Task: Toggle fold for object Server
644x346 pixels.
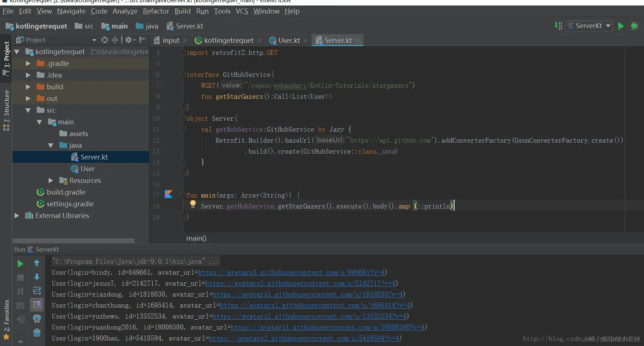Action: (183, 119)
